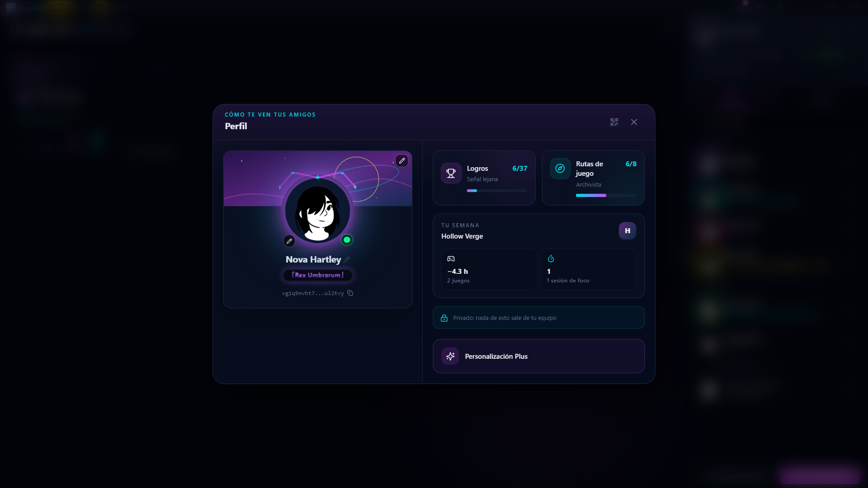
Task: Open the QR code share icon
Action: tap(614, 122)
